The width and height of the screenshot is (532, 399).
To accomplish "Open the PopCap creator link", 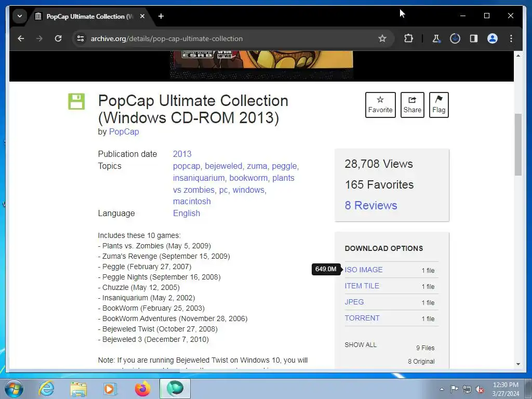I will tap(124, 131).
